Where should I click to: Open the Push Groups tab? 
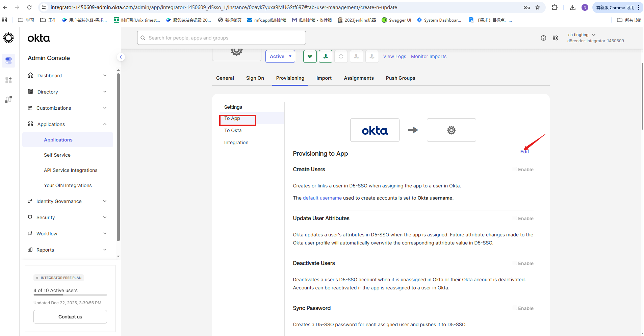400,78
